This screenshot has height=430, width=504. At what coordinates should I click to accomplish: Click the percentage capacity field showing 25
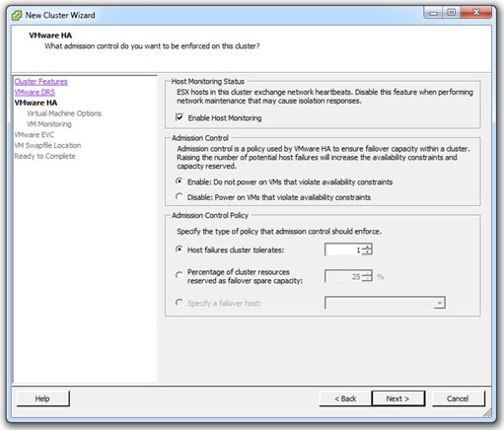click(x=343, y=276)
